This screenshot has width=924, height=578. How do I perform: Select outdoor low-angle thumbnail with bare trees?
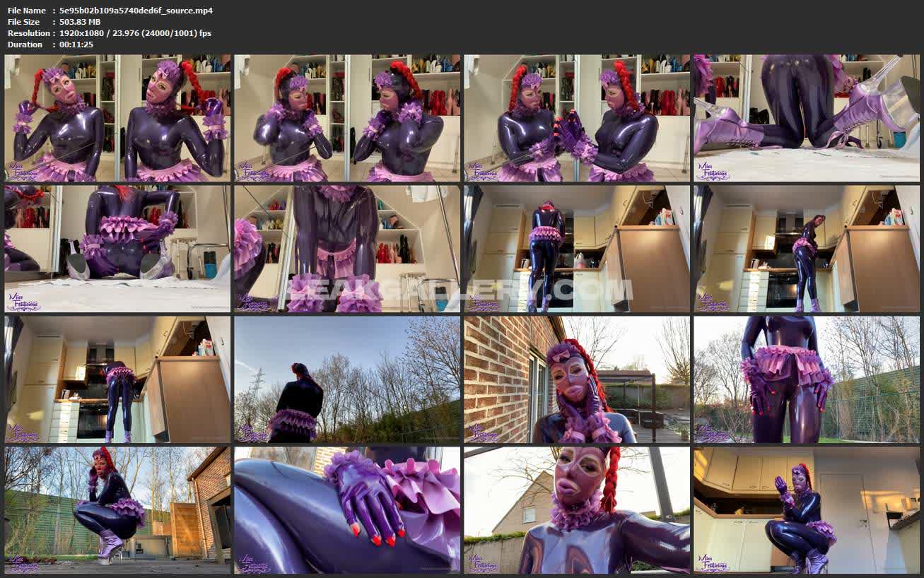(807, 379)
